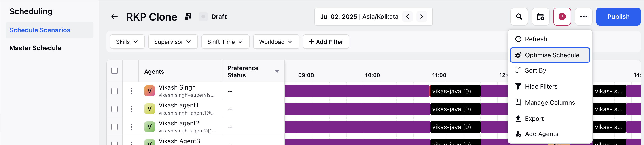
Task: Click the Add Filter button
Action: click(x=326, y=42)
